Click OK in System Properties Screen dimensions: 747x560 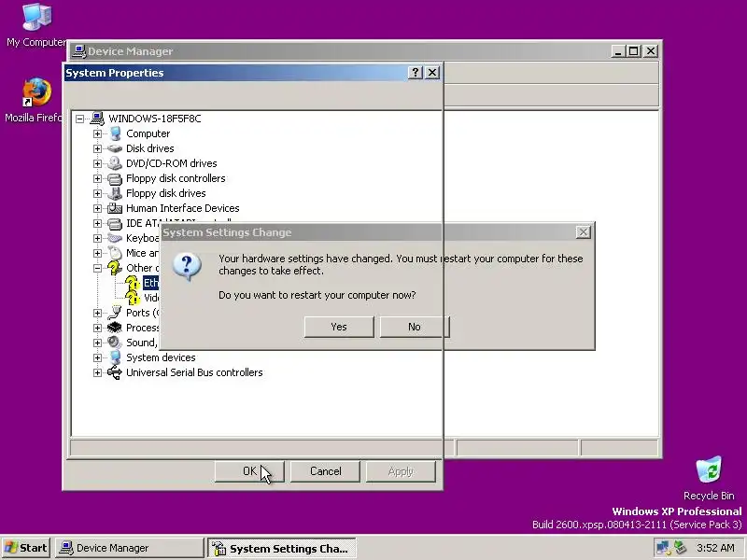249,471
